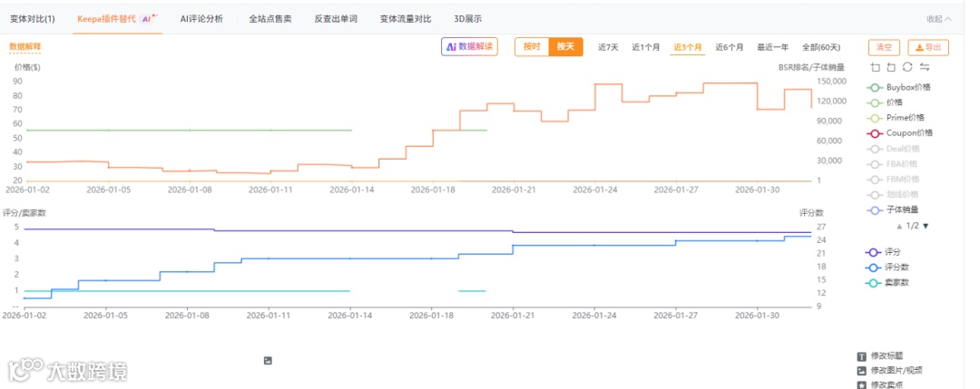Toggle 评分 series in lower legend

(x=883, y=252)
